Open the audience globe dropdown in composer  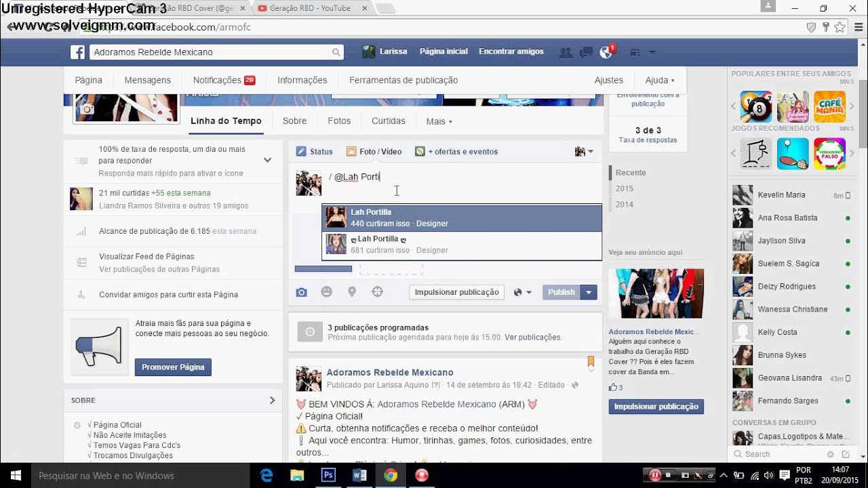(x=523, y=292)
